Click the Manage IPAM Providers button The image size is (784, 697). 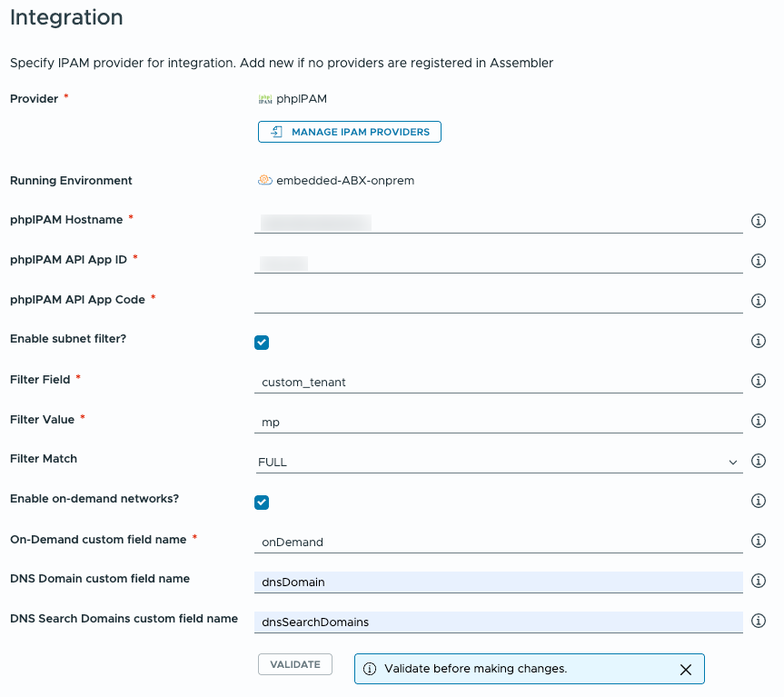click(x=349, y=132)
